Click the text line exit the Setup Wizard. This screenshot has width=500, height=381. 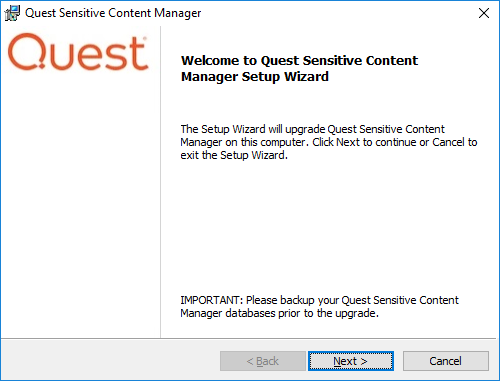click(234, 155)
